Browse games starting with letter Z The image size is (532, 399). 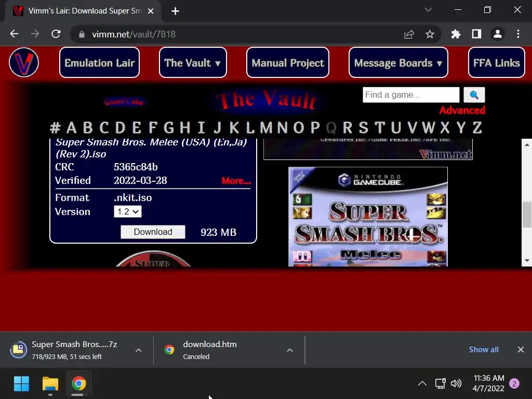(x=477, y=128)
